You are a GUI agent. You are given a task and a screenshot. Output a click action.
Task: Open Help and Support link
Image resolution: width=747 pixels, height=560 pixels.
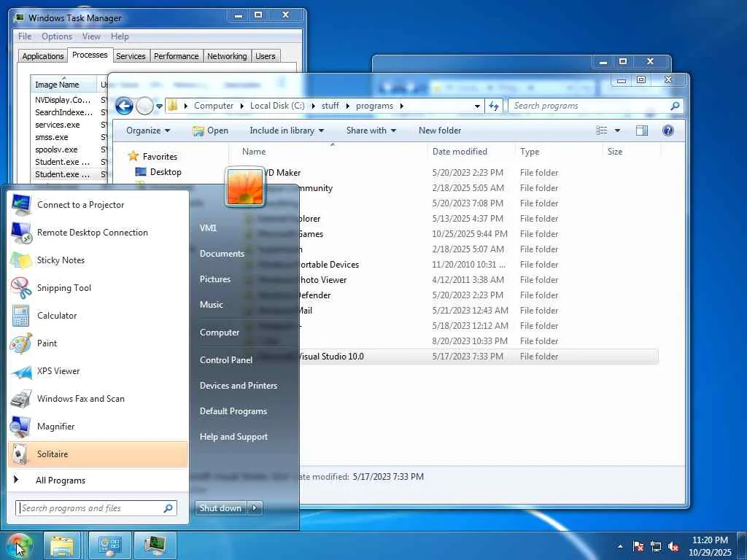[x=233, y=437]
